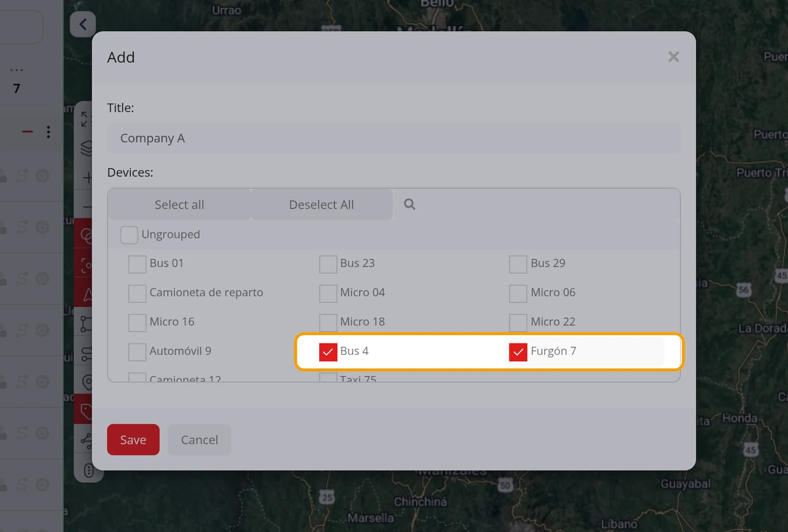The width and height of the screenshot is (788, 532).
Task: Open the three-dot menu in left panel
Action: (48, 132)
